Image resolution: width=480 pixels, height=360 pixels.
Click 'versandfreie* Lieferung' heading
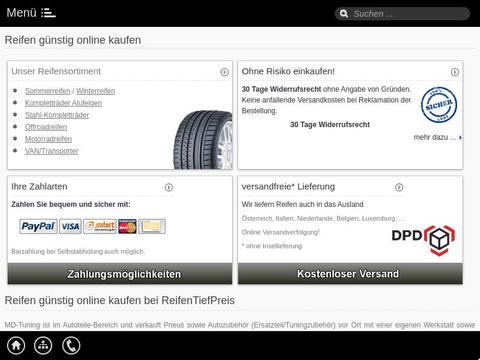tap(288, 187)
